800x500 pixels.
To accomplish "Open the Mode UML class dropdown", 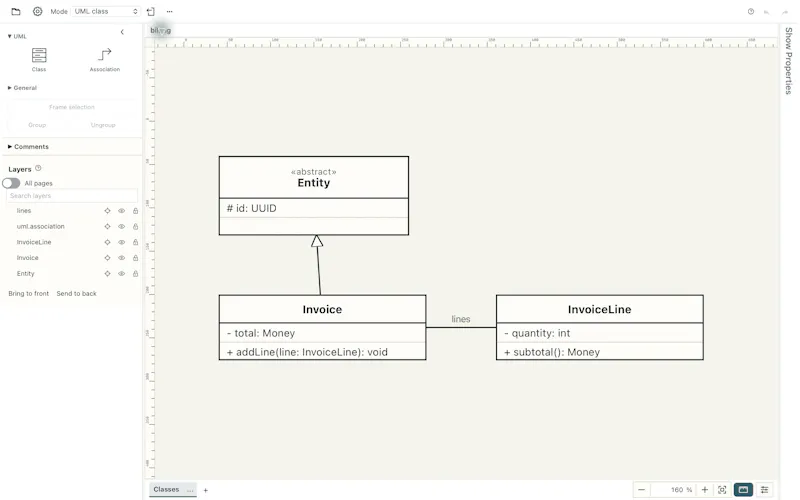I will click(x=106, y=11).
